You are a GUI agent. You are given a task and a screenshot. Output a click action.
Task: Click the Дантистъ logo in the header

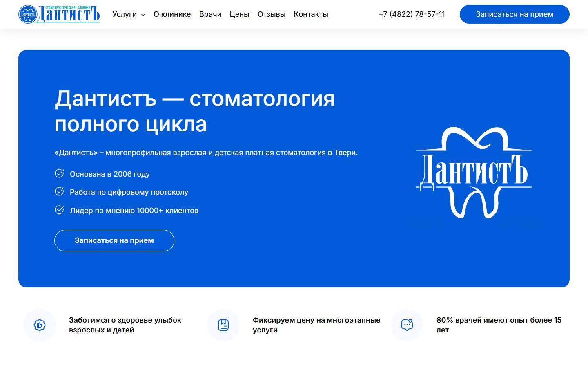[59, 14]
